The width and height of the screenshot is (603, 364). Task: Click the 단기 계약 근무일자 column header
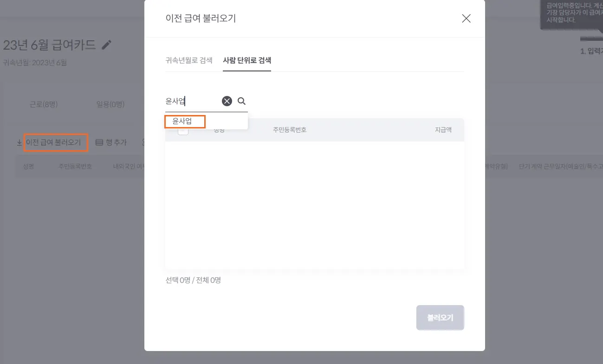560,166
